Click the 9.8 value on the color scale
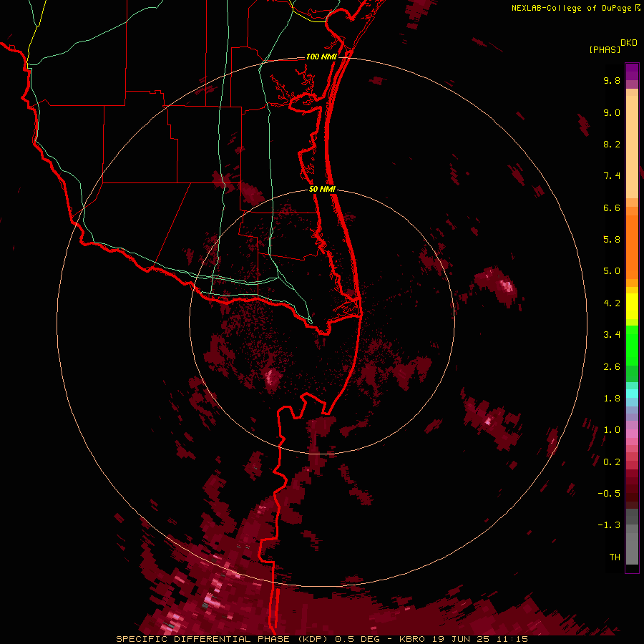 click(612, 80)
